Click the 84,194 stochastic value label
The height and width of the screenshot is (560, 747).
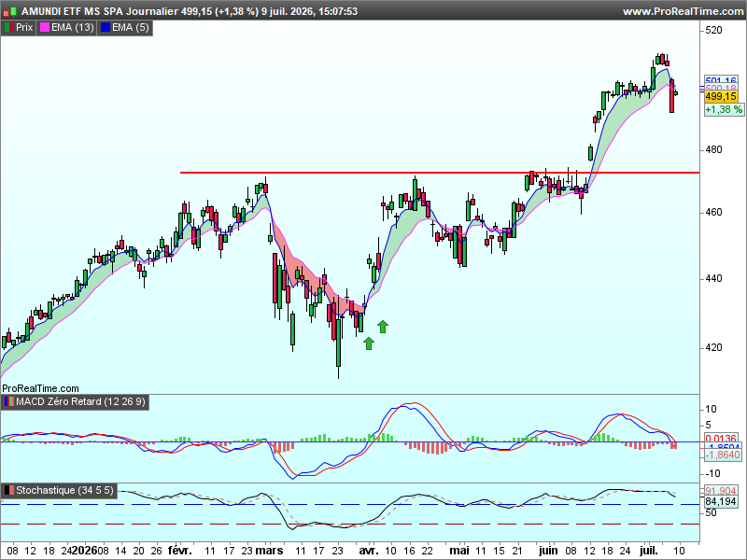(x=721, y=501)
